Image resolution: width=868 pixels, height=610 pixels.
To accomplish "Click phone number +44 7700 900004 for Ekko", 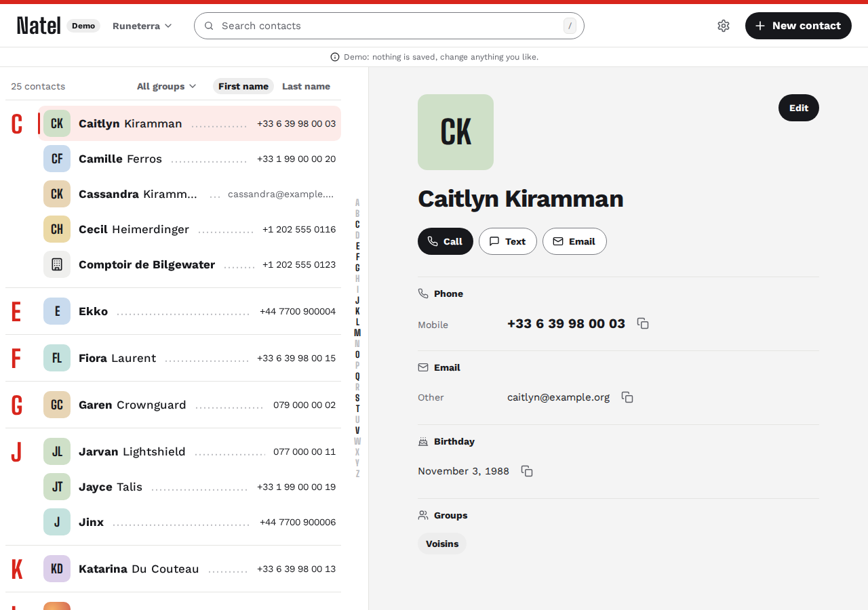I will [x=298, y=311].
